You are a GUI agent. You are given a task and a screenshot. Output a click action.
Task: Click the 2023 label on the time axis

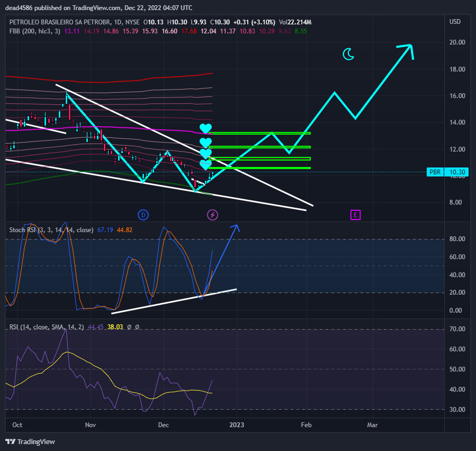tap(237, 425)
